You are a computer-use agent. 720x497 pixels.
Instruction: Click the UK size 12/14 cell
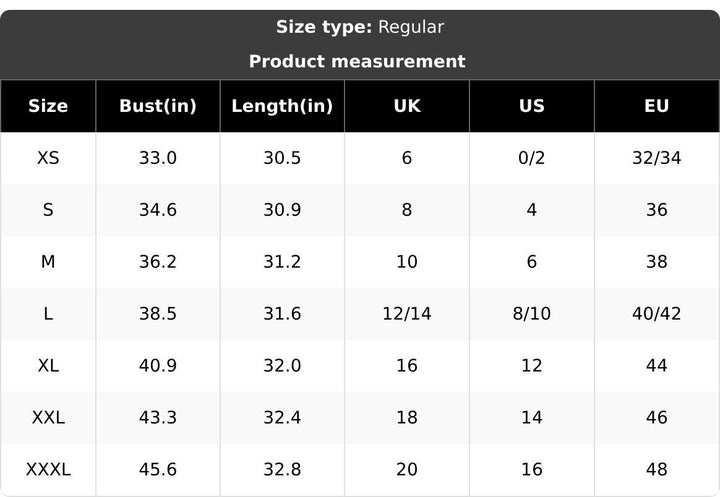(407, 314)
